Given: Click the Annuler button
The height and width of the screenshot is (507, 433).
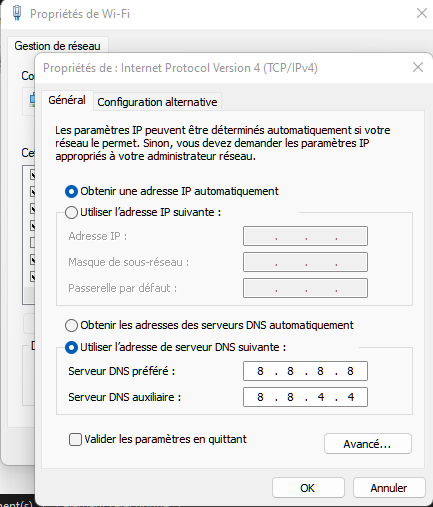Looking at the screenshot, I should [389, 488].
